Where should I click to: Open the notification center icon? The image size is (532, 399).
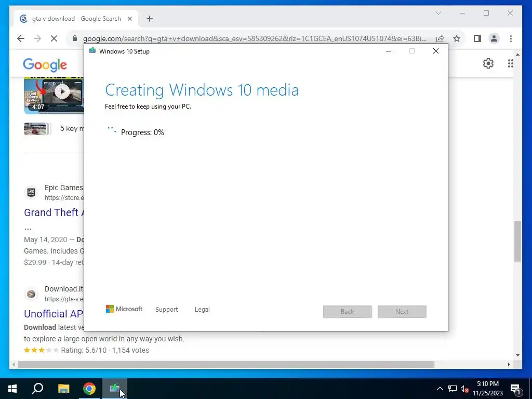pyautogui.click(x=516, y=389)
